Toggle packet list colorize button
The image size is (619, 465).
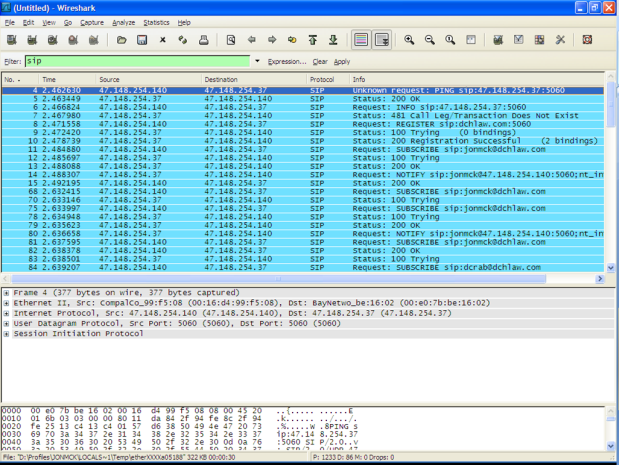pos(361,40)
